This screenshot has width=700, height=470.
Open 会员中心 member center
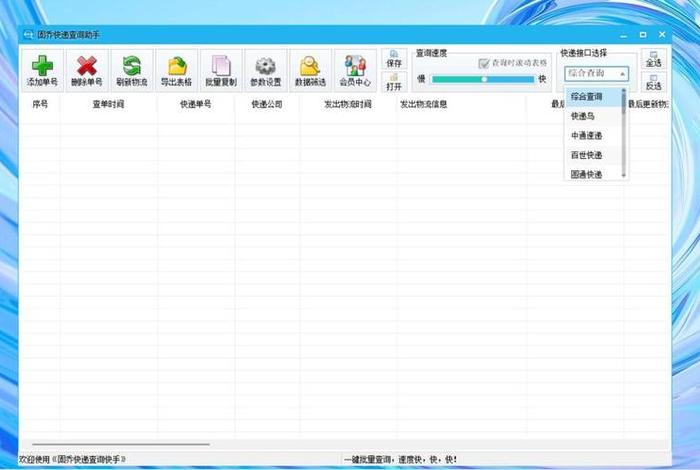pos(355,71)
